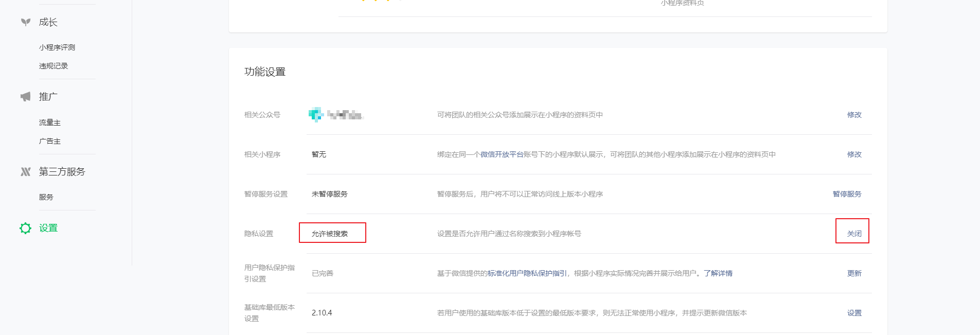Viewport: 980px width, 335px height.
Task: Open the 微信开放平台 link
Action: tap(502, 154)
